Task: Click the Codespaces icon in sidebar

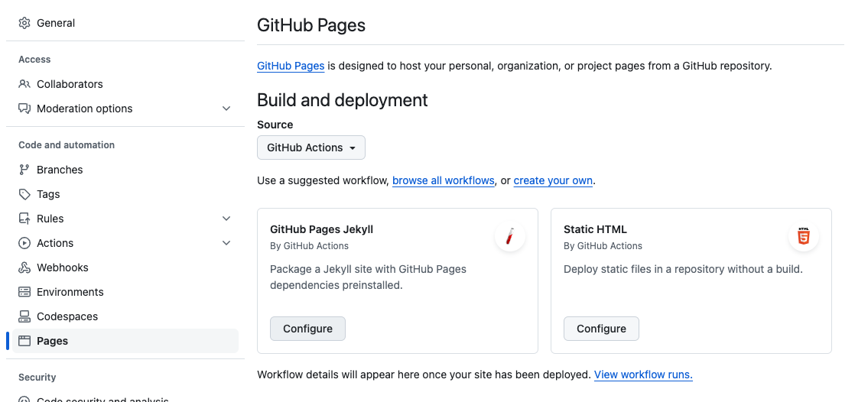Action: pos(24,316)
